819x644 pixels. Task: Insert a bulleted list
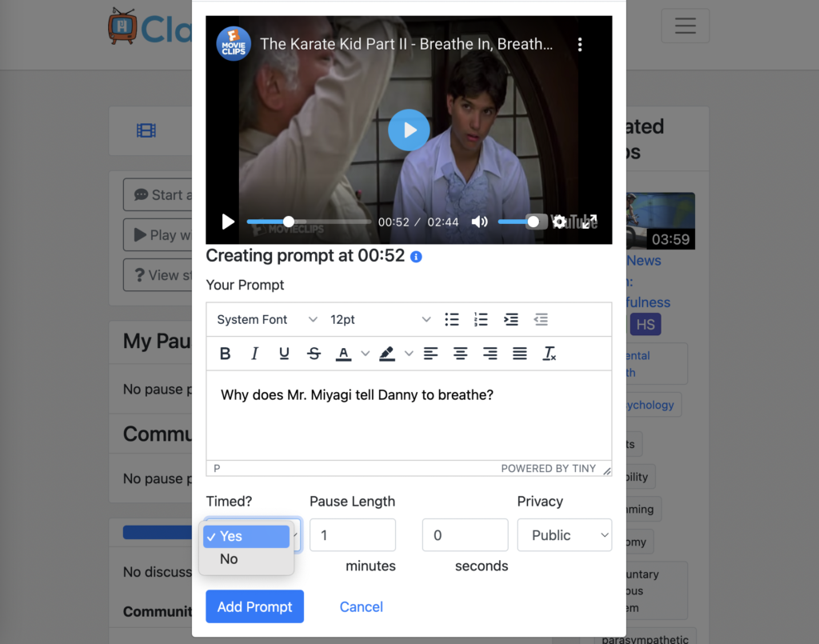[x=452, y=319]
